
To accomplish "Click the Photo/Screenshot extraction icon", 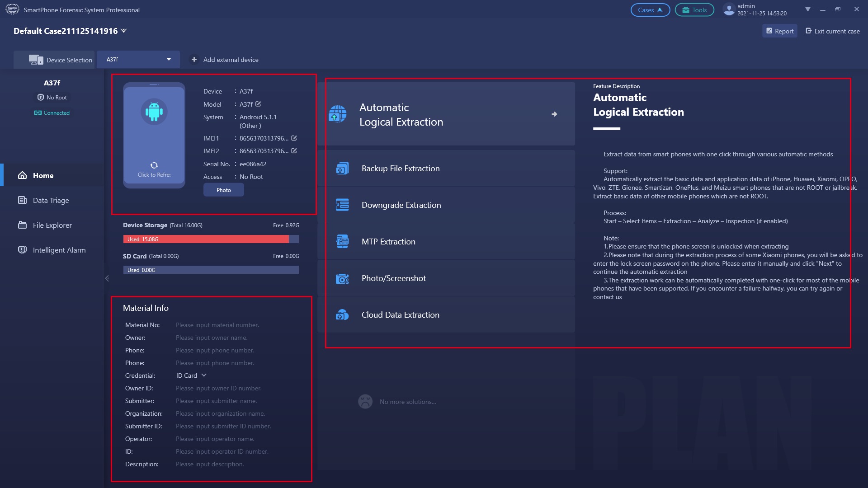I will [x=342, y=278].
